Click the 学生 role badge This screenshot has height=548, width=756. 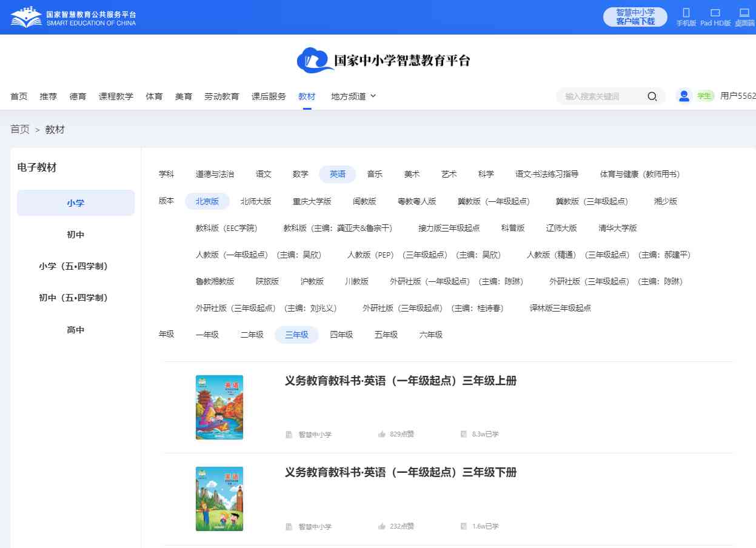[704, 96]
